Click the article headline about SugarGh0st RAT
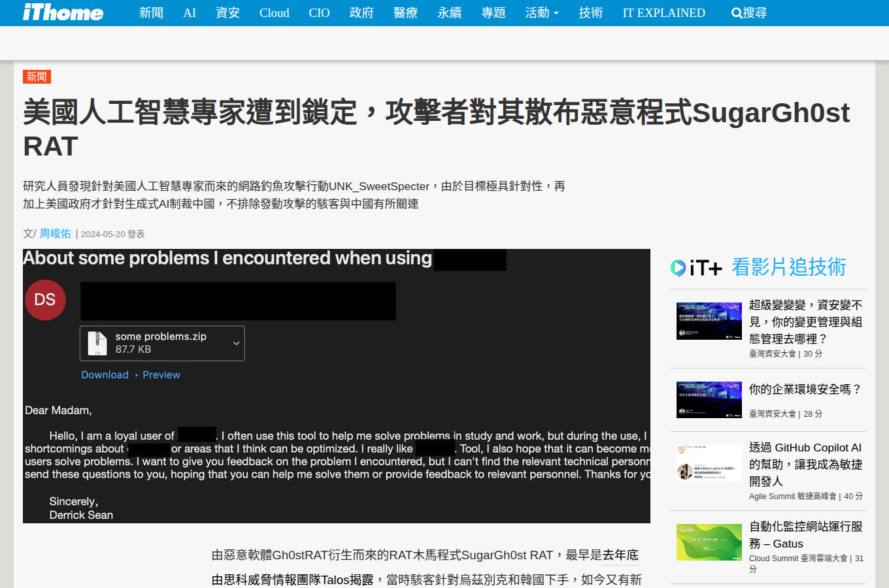This screenshot has height=588, width=889. 437,129
